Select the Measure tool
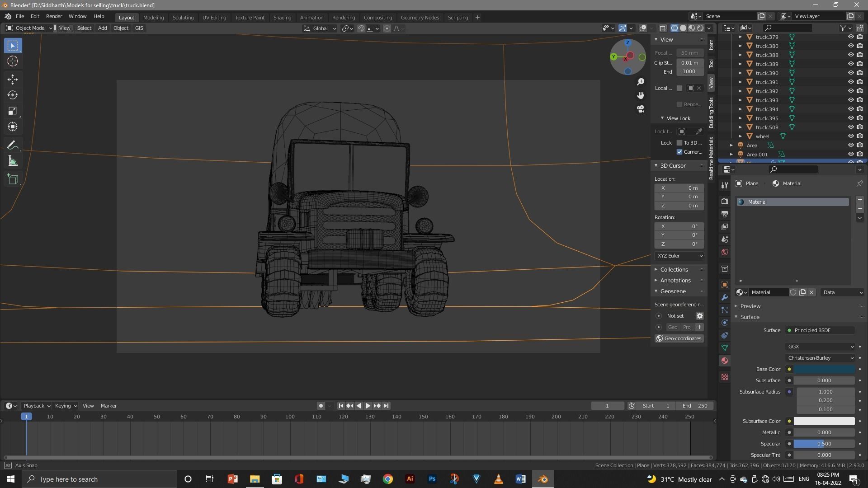 [13, 161]
